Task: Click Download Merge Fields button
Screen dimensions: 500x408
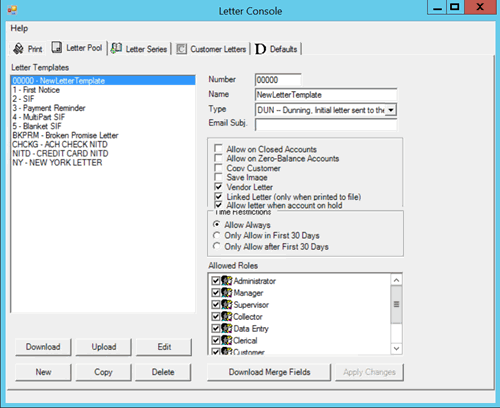Action: click(269, 372)
